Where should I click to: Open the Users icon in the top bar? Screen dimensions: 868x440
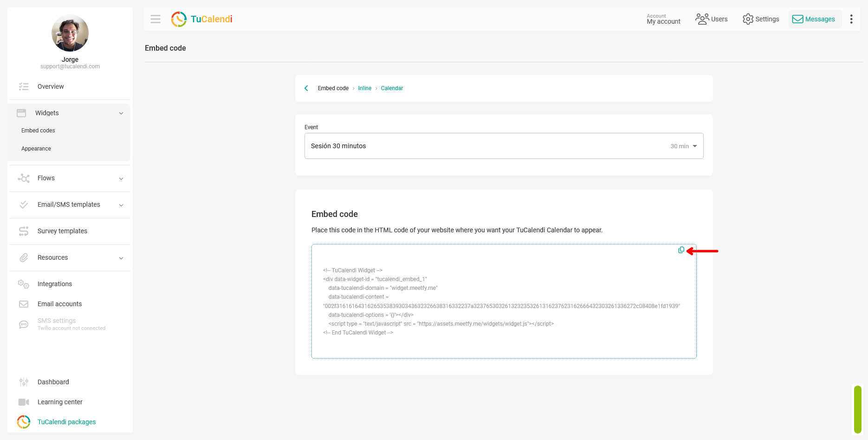pyautogui.click(x=702, y=19)
